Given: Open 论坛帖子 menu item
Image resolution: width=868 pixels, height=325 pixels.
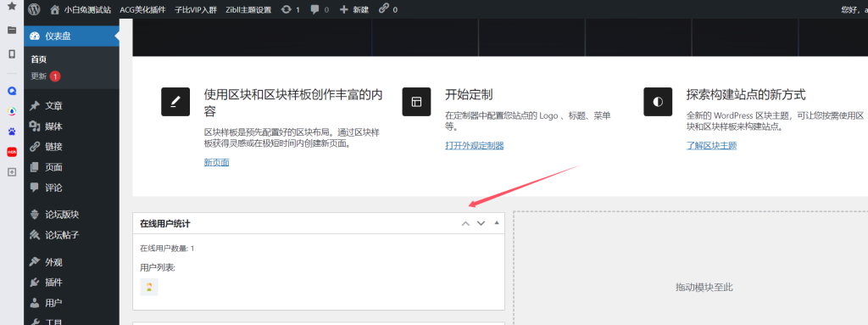Looking at the screenshot, I should [71, 235].
